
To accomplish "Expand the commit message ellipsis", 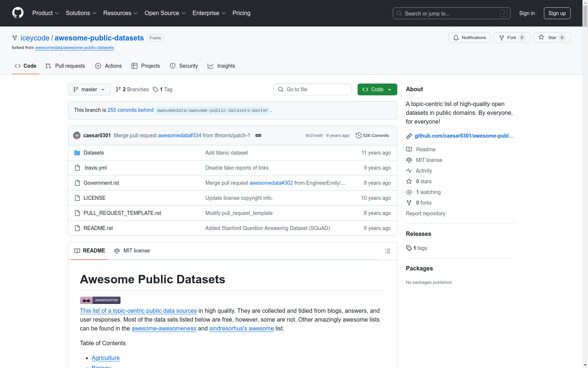I will click(258, 135).
